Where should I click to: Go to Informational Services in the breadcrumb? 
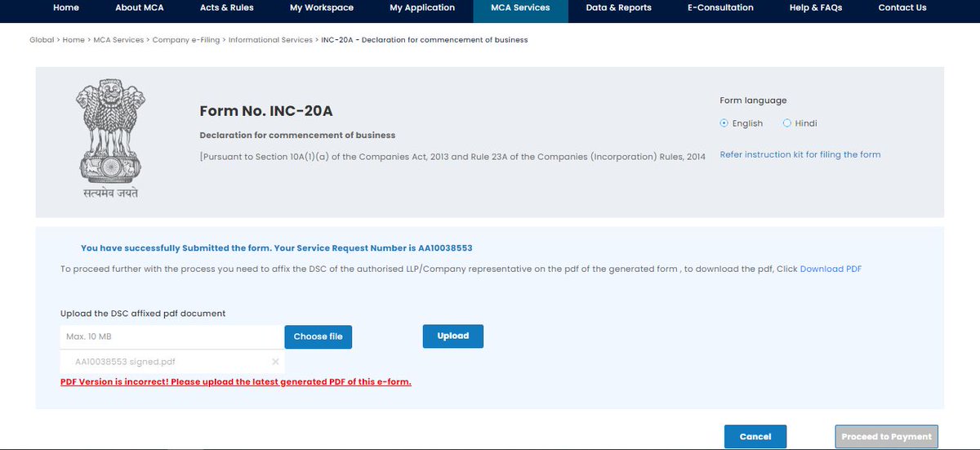point(270,40)
